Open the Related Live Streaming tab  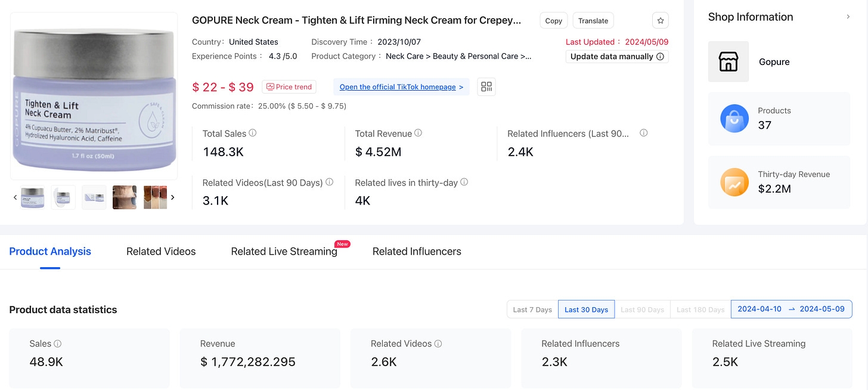(284, 252)
